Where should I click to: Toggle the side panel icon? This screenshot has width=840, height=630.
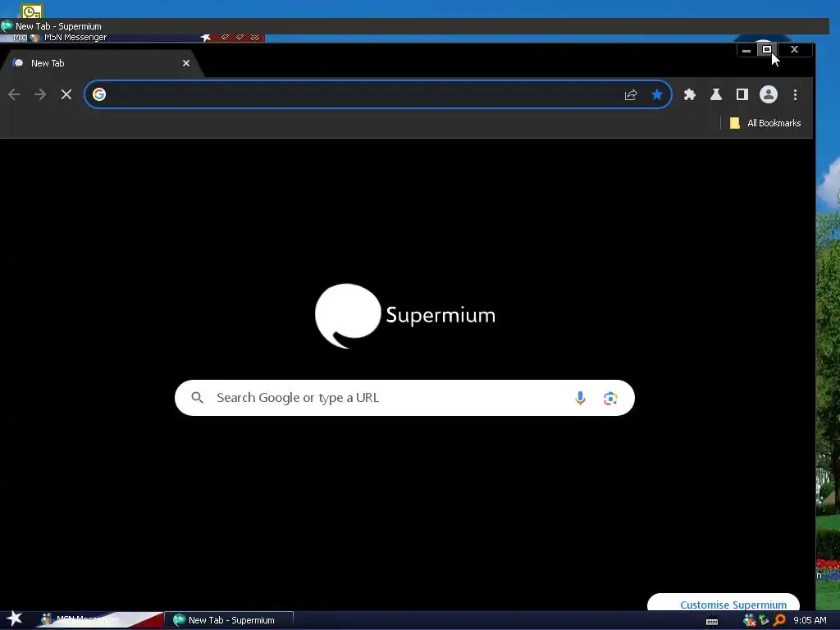point(742,95)
